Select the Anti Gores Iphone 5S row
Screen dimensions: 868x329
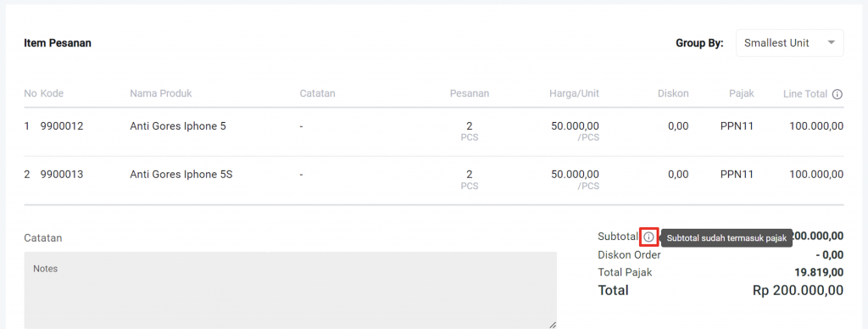(434, 180)
